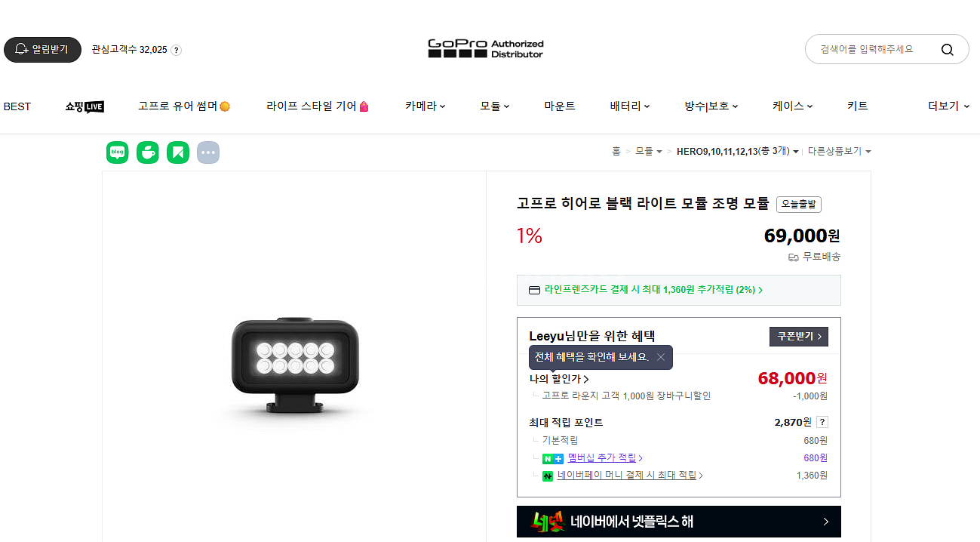The width and height of the screenshot is (980, 542).
Task: Expand the 더보기 menu
Action: 948,106
